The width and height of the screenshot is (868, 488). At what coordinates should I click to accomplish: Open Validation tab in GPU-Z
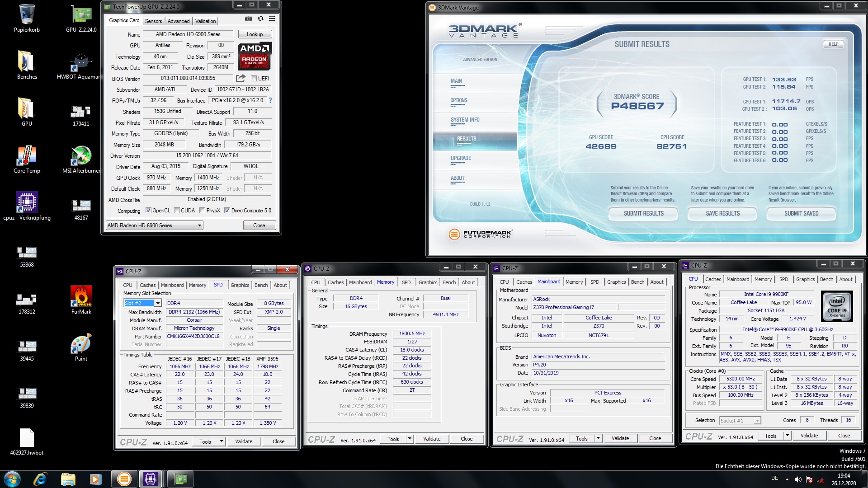pos(205,21)
